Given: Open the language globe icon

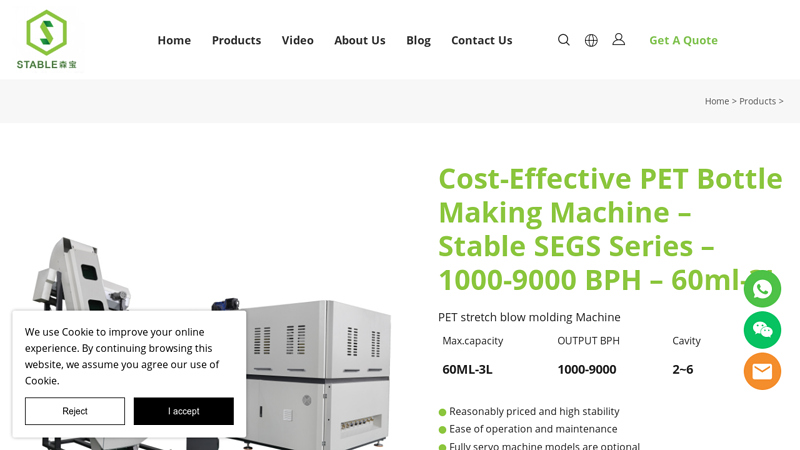Looking at the screenshot, I should click(591, 40).
